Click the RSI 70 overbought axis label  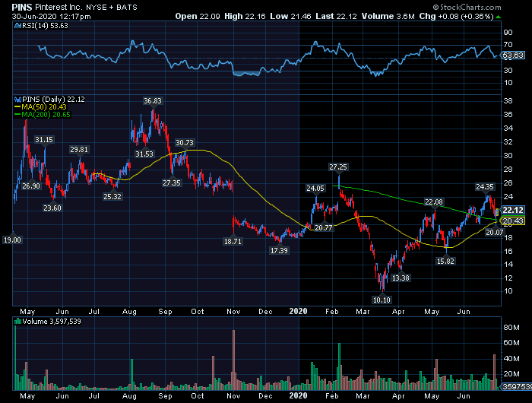[508, 45]
